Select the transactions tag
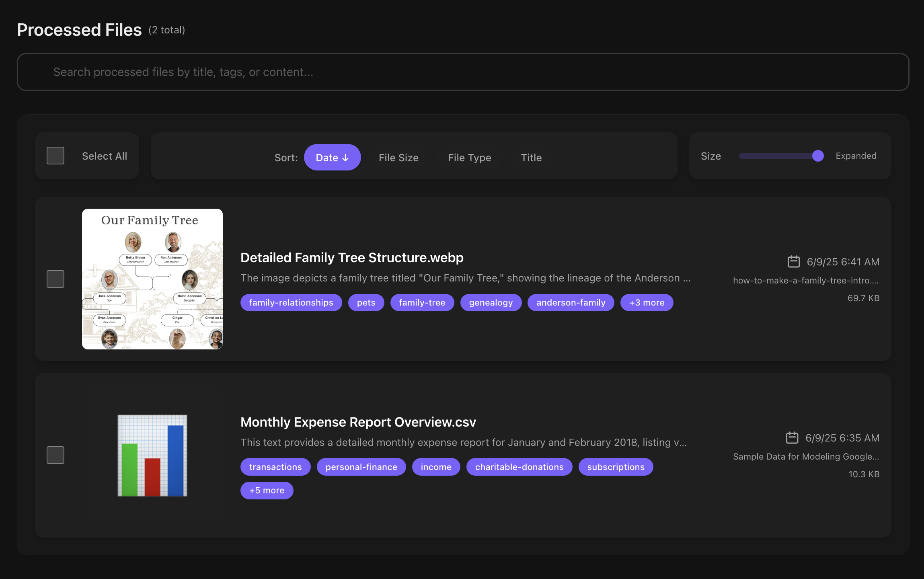Image resolution: width=924 pixels, height=579 pixels. (275, 467)
